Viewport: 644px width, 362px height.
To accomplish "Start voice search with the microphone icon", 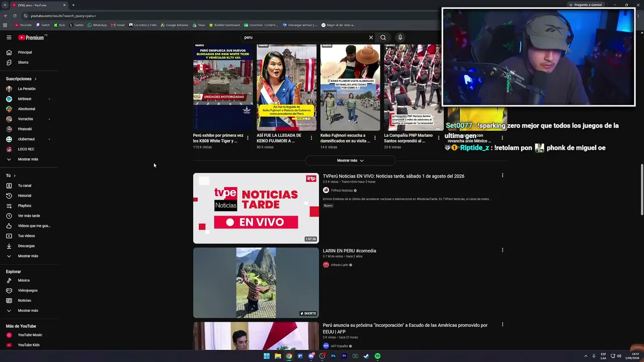I will coord(400,37).
